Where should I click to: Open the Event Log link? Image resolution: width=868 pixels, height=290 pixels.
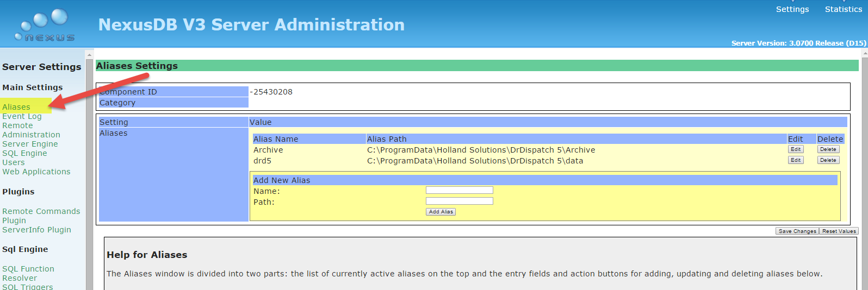22,116
